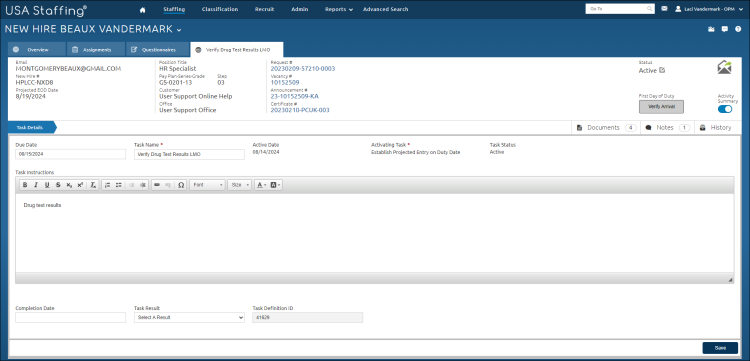Screen dimensions: 750x361
Task: Switch to the Overview tab
Action: click(36, 49)
